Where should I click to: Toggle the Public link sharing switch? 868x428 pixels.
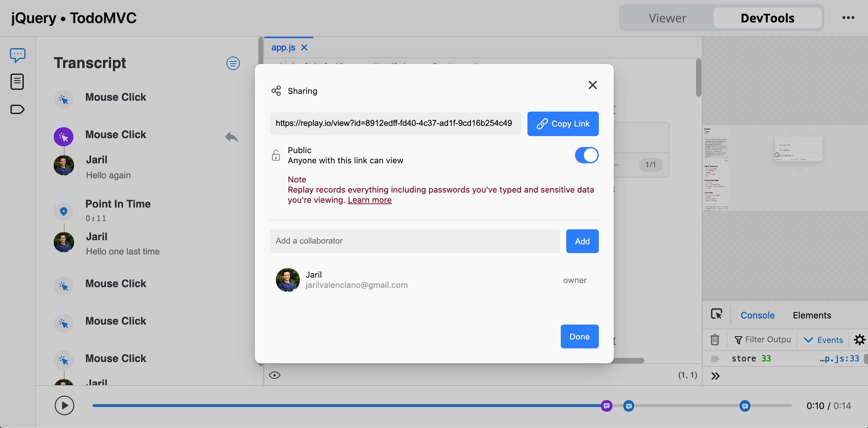tap(586, 155)
